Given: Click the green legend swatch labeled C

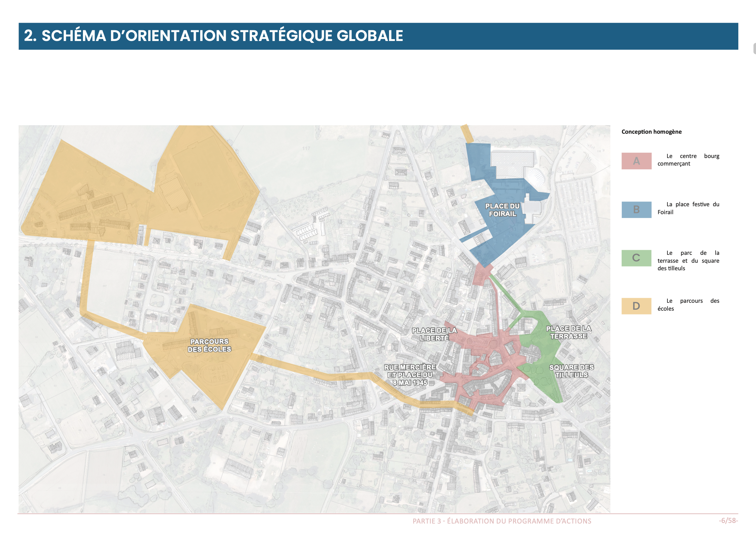Looking at the screenshot, I should point(636,258).
